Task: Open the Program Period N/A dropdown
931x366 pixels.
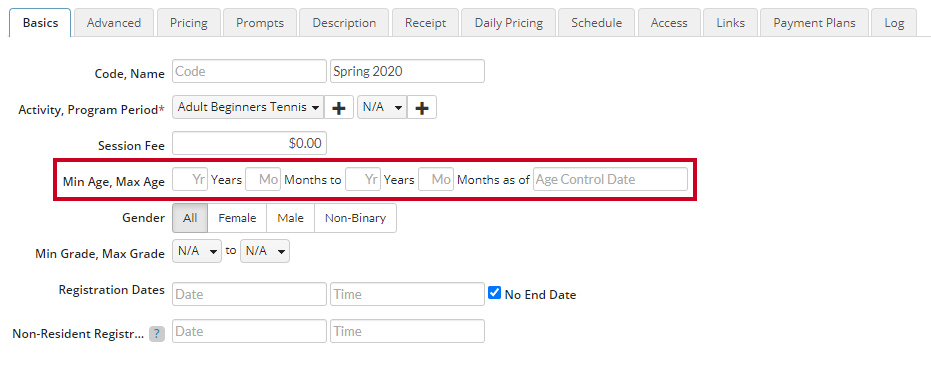Action: pos(382,108)
